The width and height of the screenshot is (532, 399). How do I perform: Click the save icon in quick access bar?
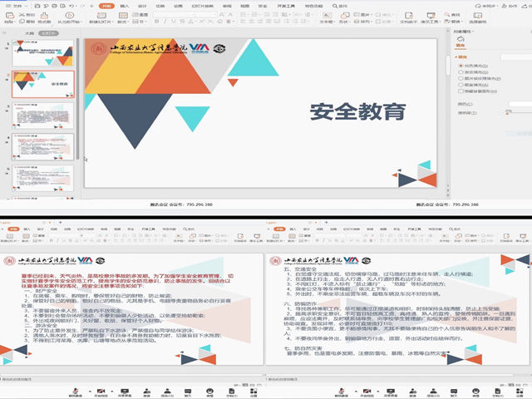pos(37,6)
